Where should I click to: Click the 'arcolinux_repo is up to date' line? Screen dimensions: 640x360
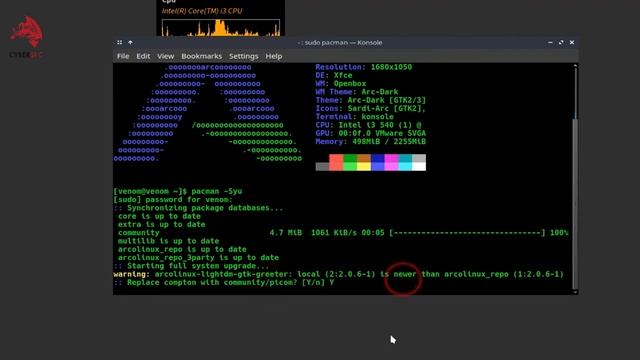182,249
